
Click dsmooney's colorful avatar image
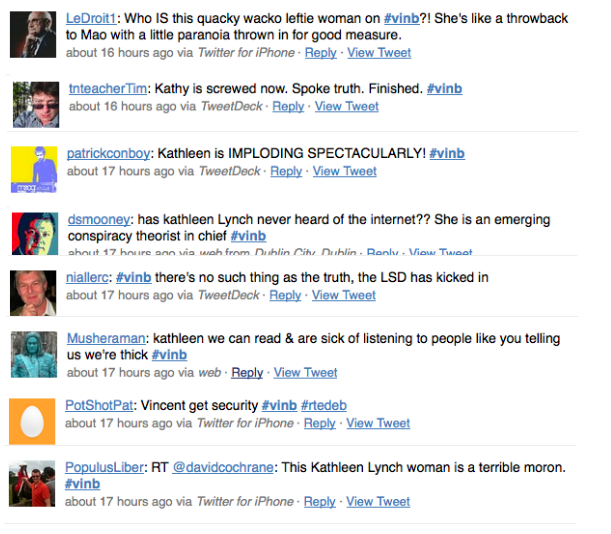33,232
